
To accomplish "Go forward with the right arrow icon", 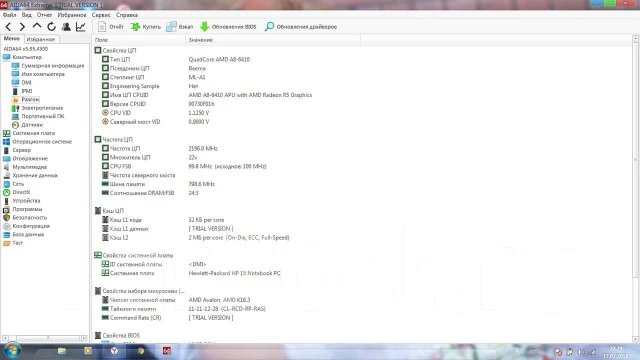I will pyautogui.click(x=22, y=27).
